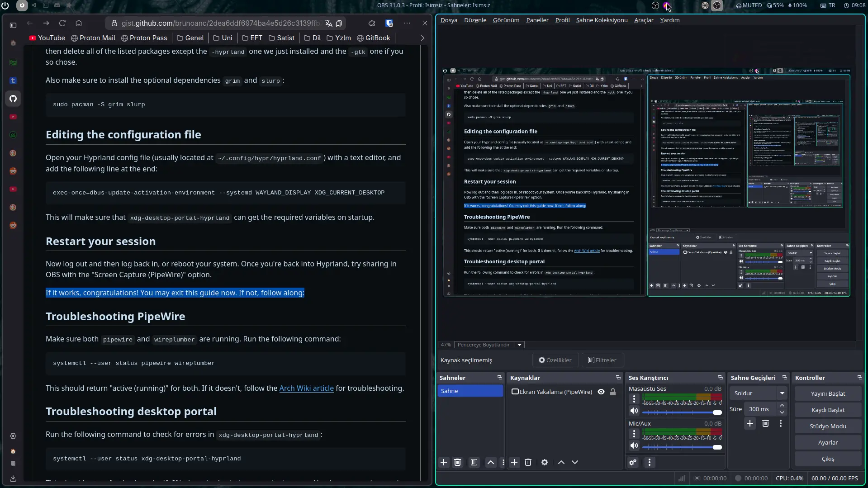Toggle microphone 100% indicator in top bar

(x=797, y=5)
